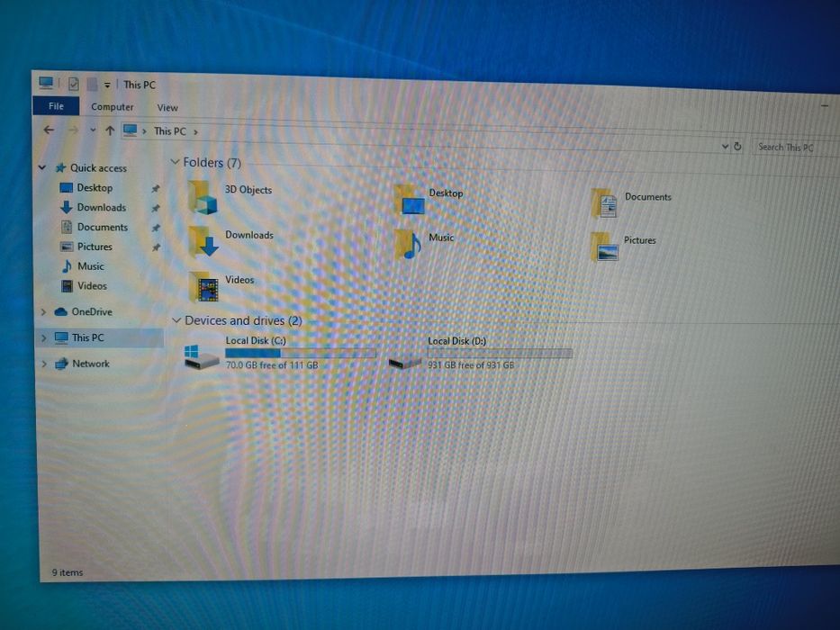
Task: Click the Quick access star icon
Action: tap(60, 167)
